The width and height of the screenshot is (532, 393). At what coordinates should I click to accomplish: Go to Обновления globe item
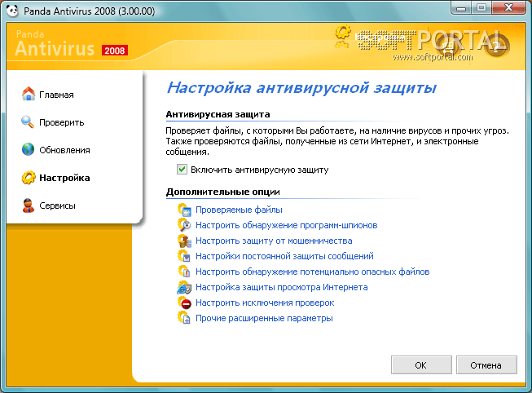click(56, 150)
